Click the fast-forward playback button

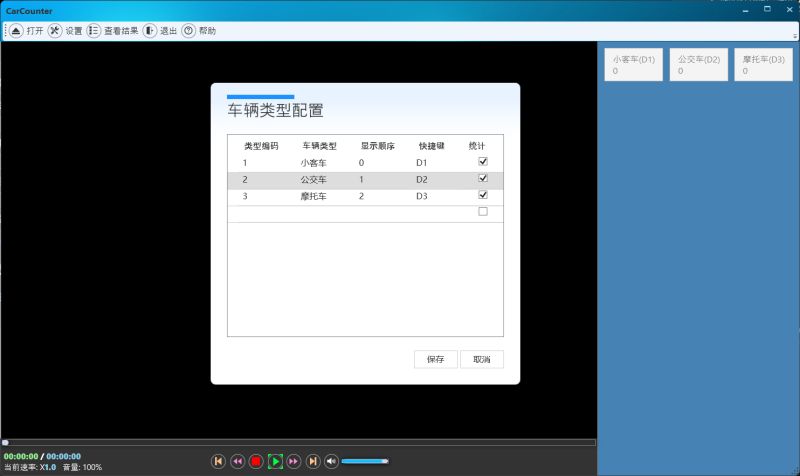(x=293, y=461)
